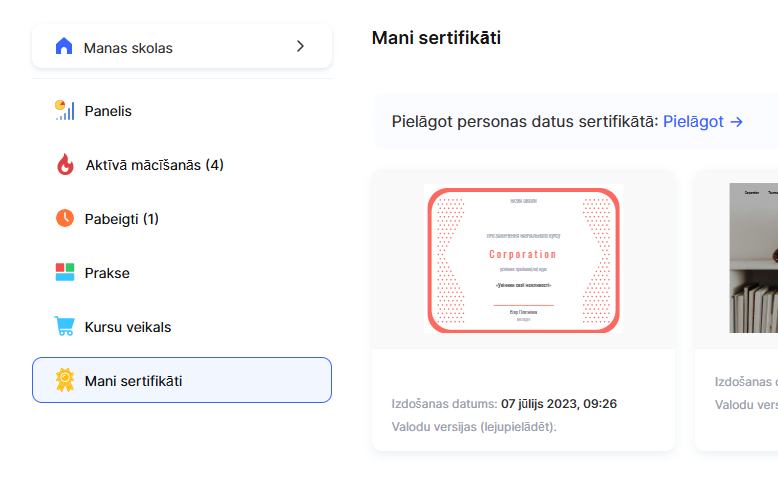Click the bar chart Panelis icon
The width and height of the screenshot is (778, 488).
64,111
